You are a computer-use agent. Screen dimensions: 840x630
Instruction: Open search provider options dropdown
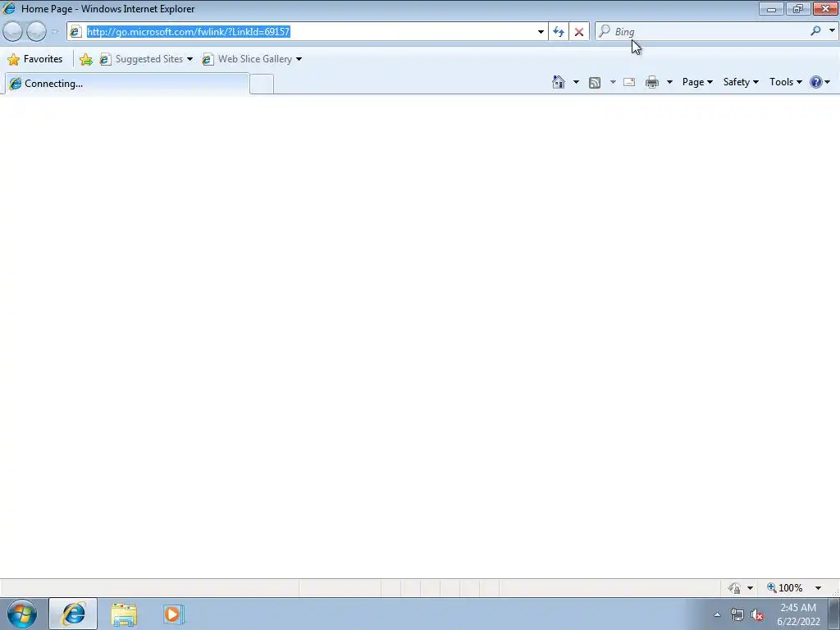click(x=832, y=31)
